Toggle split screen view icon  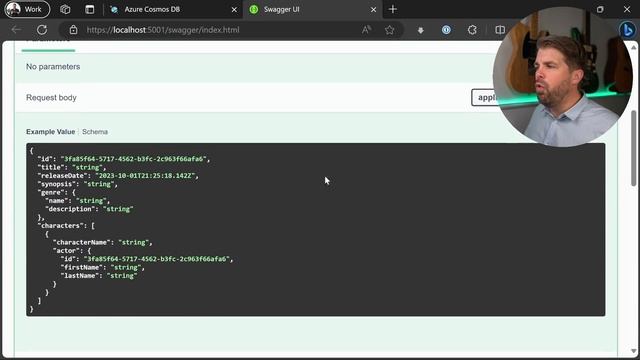[500, 30]
